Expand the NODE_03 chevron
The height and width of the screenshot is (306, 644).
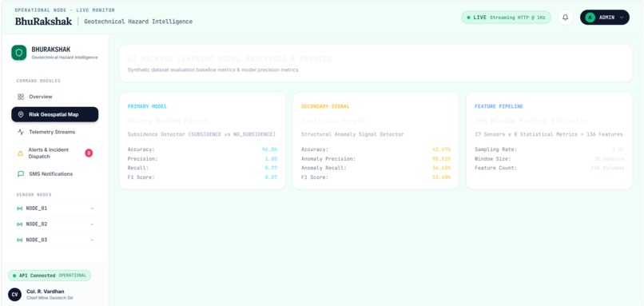pos(92,240)
